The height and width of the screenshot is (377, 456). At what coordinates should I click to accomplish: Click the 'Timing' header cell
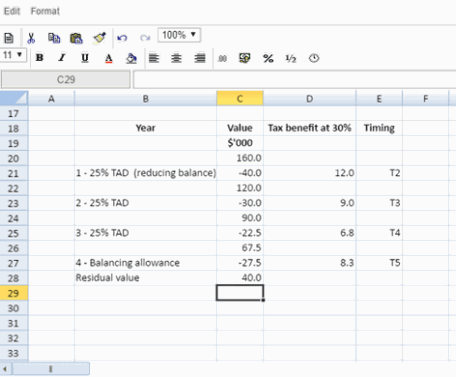[379, 128]
